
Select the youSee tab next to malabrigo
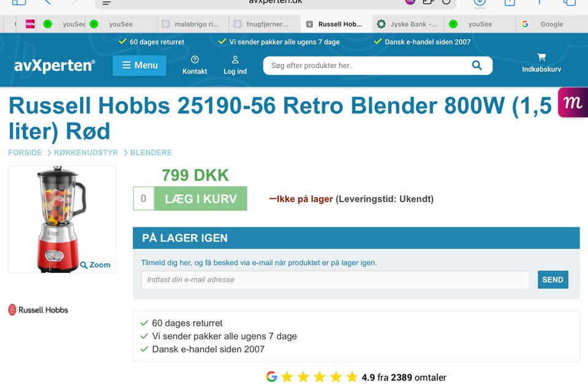[121, 24]
